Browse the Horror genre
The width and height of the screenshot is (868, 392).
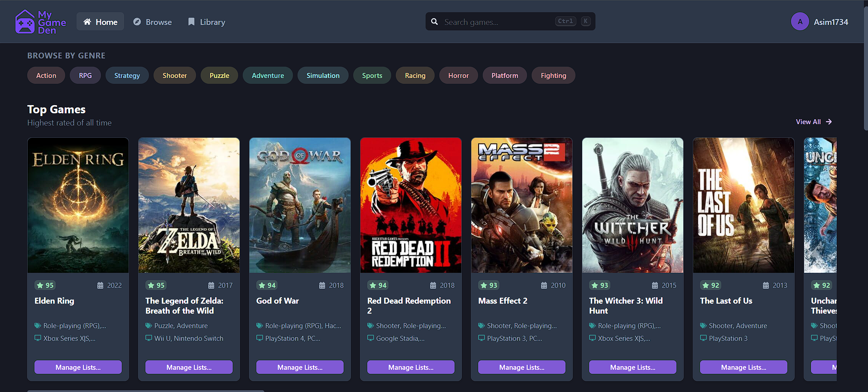tap(458, 76)
